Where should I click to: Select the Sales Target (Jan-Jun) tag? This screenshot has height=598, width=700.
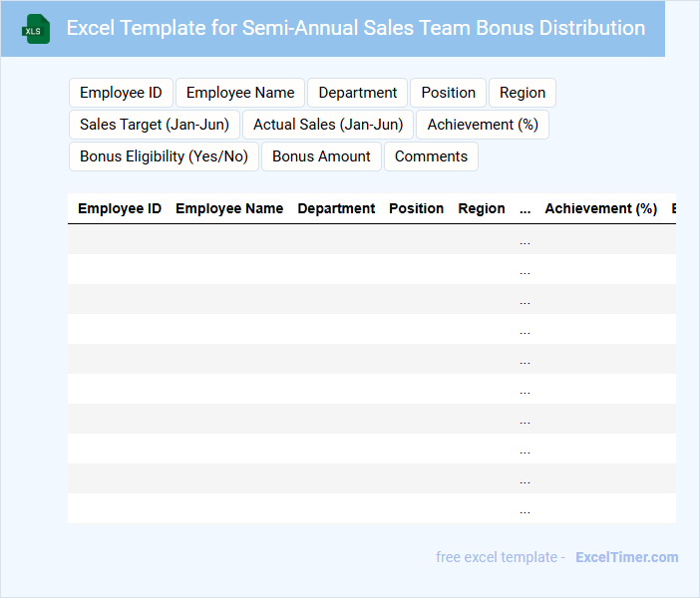pos(155,125)
